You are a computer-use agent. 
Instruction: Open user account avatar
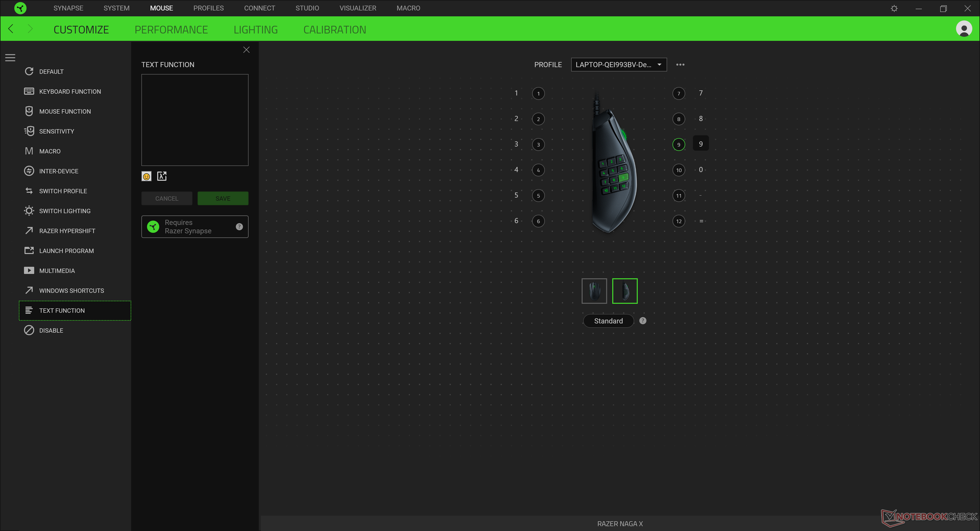point(964,29)
